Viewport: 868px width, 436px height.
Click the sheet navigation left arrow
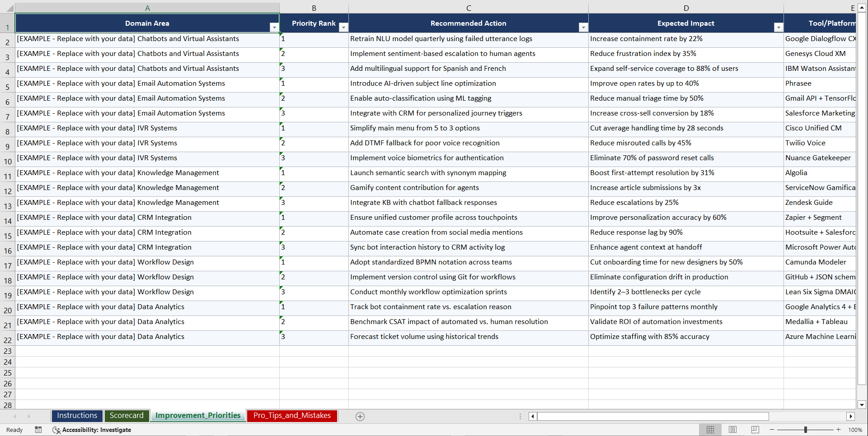[x=15, y=416]
